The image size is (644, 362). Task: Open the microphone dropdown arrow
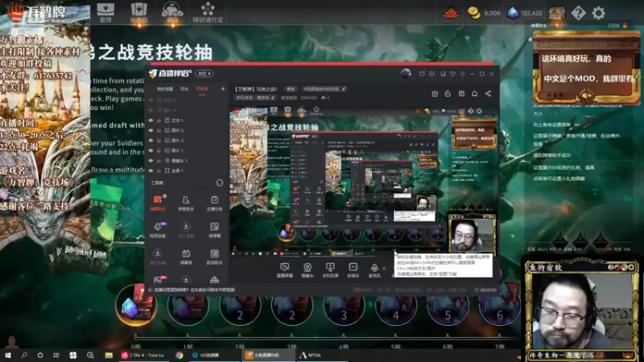tap(384, 269)
